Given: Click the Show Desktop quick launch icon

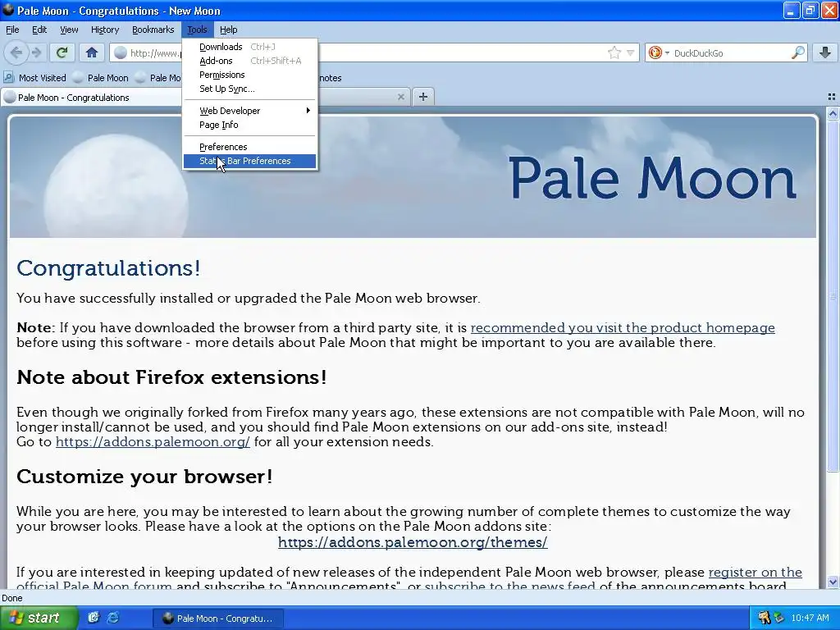Looking at the screenshot, I should tap(94, 618).
